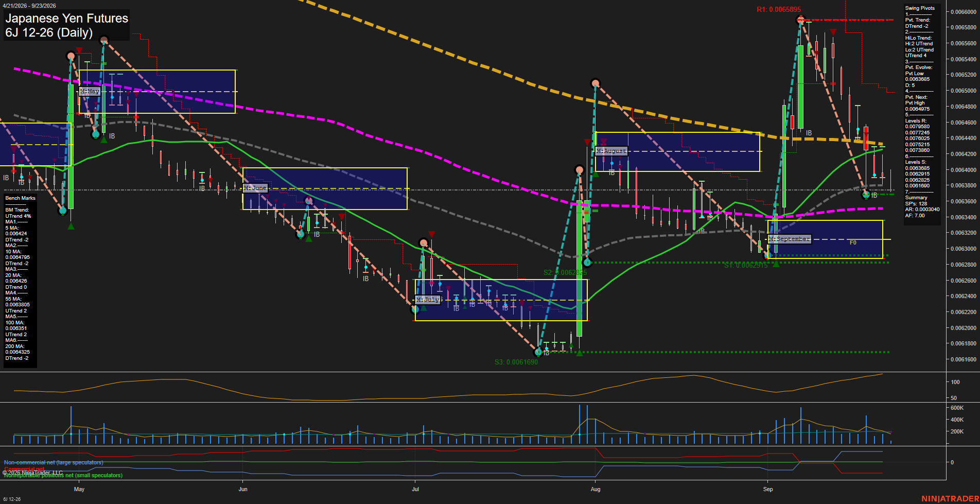Screen dimensions: 980x504
Task: Open the Swing Pivots panel heading
Action: (920, 8)
